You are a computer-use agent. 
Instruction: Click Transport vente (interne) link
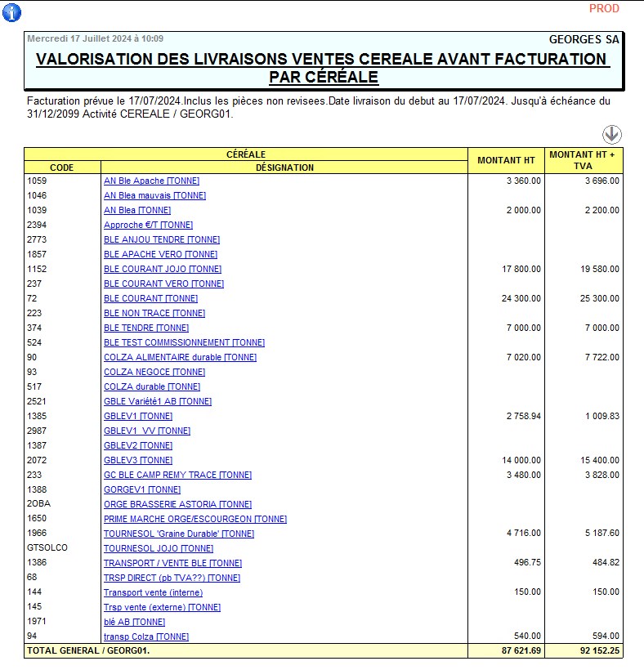153,592
